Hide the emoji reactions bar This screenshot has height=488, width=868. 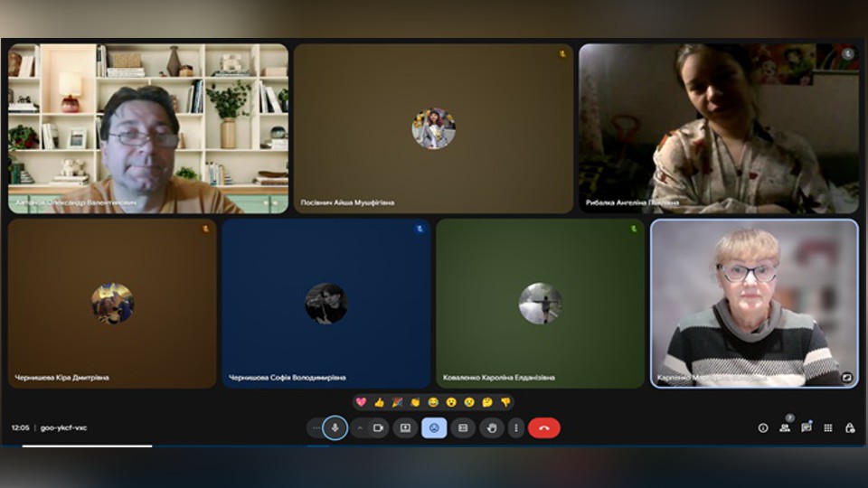pos(434,427)
